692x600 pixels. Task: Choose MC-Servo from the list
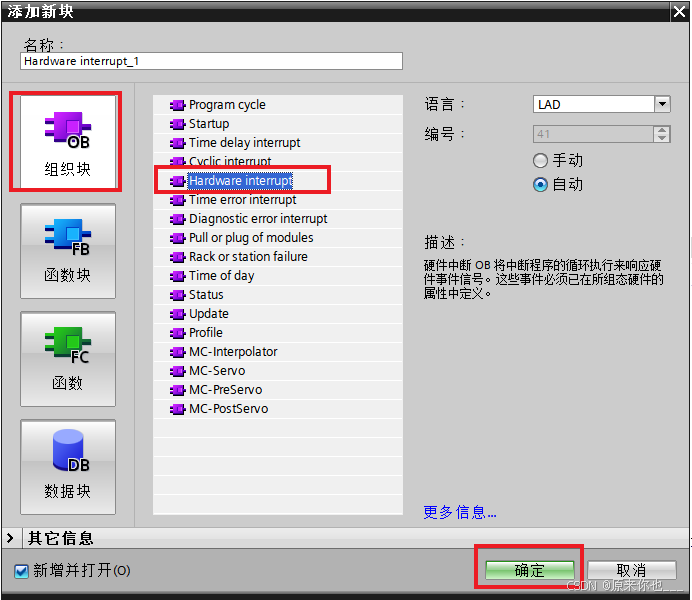click(217, 371)
